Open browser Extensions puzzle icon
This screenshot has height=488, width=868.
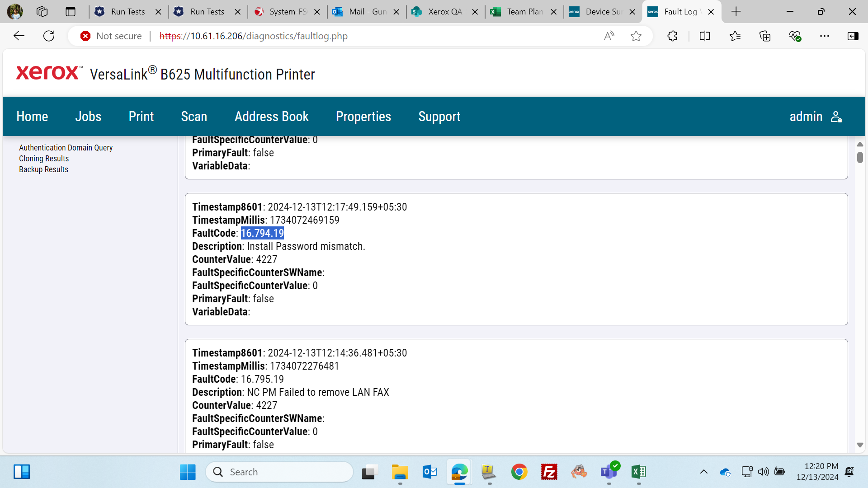(x=672, y=36)
